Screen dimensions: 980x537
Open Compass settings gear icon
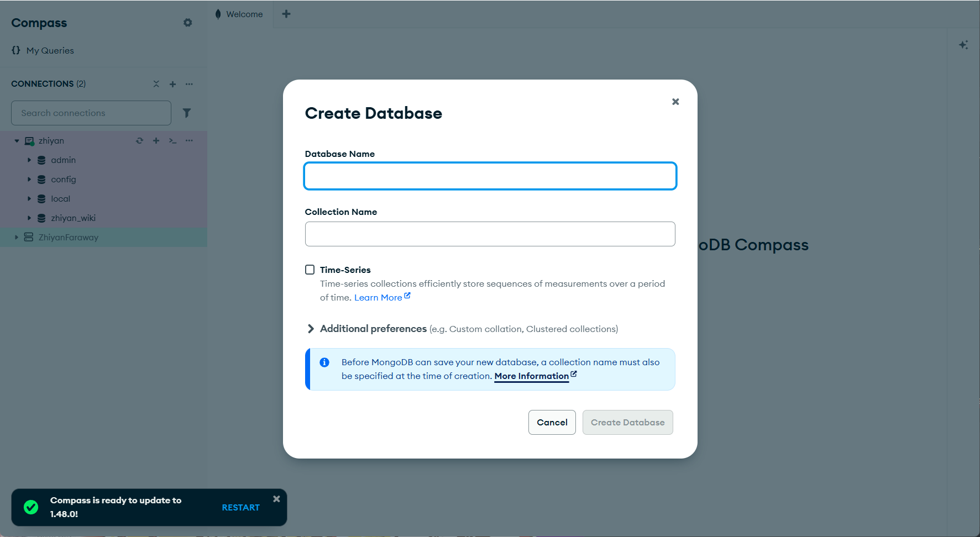188,23
